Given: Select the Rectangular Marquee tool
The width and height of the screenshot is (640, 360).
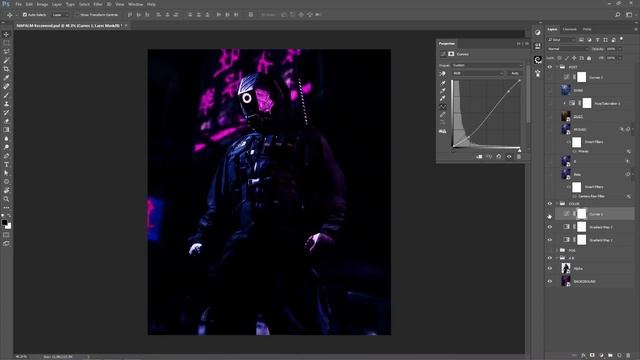Looking at the screenshot, I should point(6,43).
